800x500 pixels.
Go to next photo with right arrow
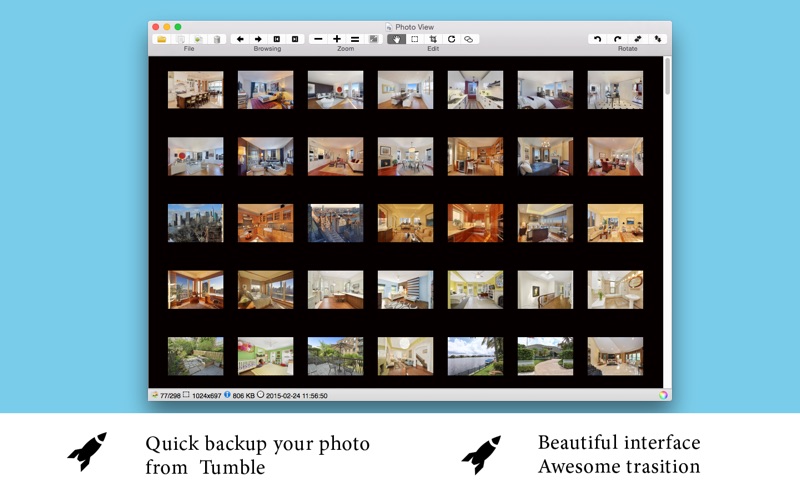click(258, 39)
